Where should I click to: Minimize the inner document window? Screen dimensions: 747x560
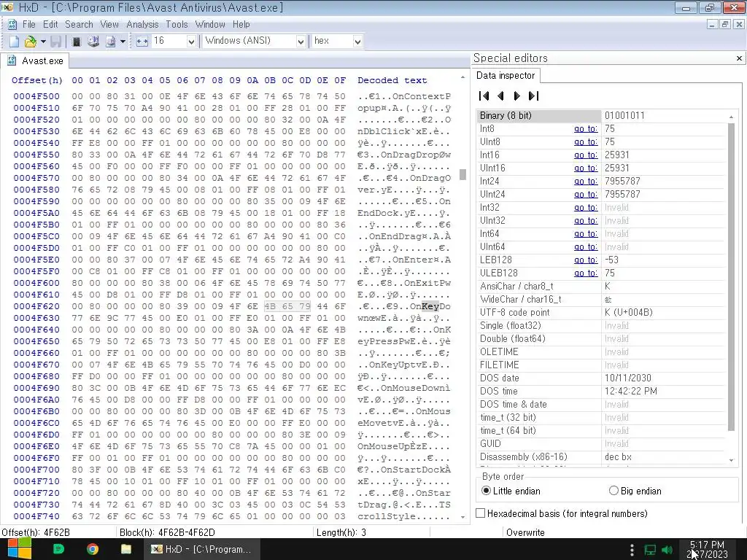pyautogui.click(x=712, y=24)
